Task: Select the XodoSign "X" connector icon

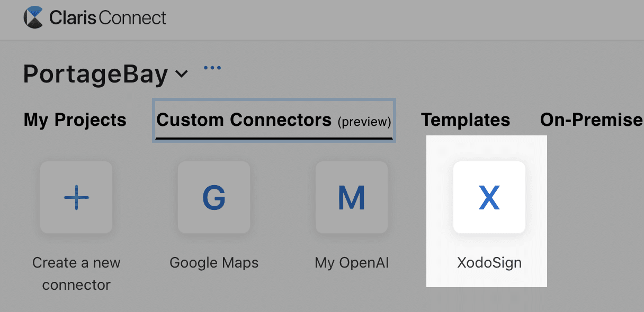Action: point(489,197)
